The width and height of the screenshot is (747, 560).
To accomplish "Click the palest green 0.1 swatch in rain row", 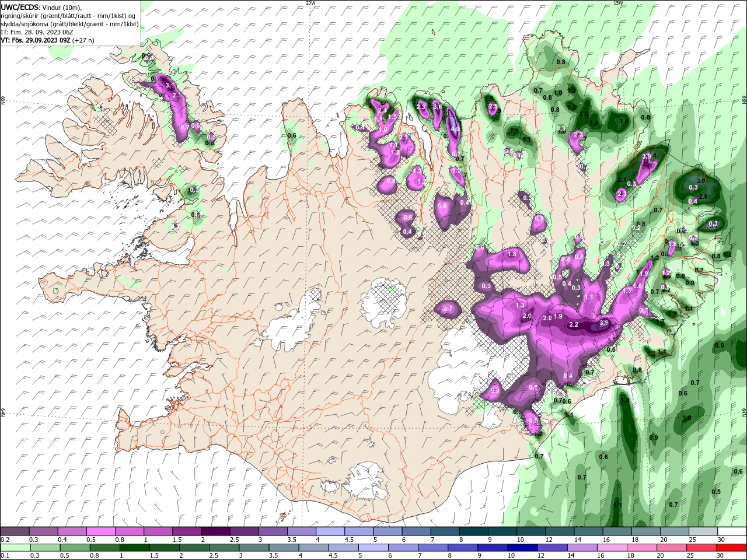I will pyautogui.click(x=15, y=548).
